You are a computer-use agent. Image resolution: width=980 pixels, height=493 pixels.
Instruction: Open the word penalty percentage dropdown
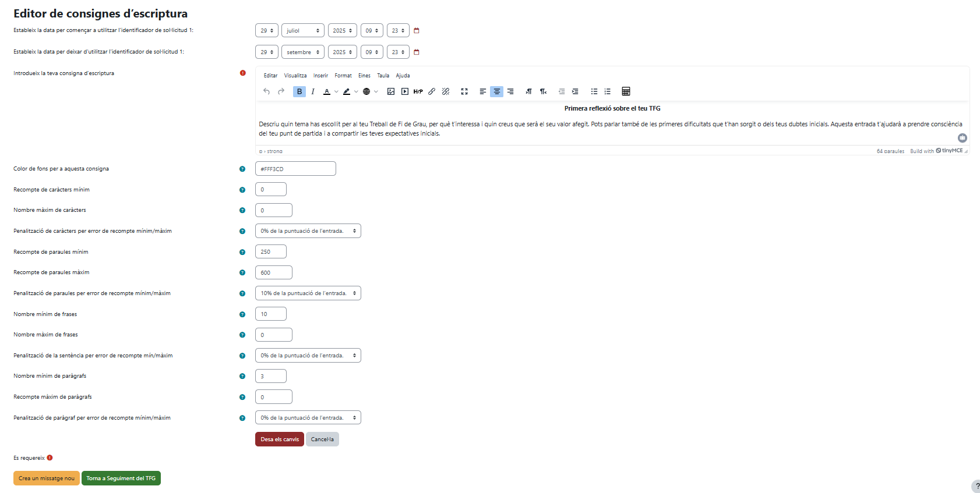308,293
